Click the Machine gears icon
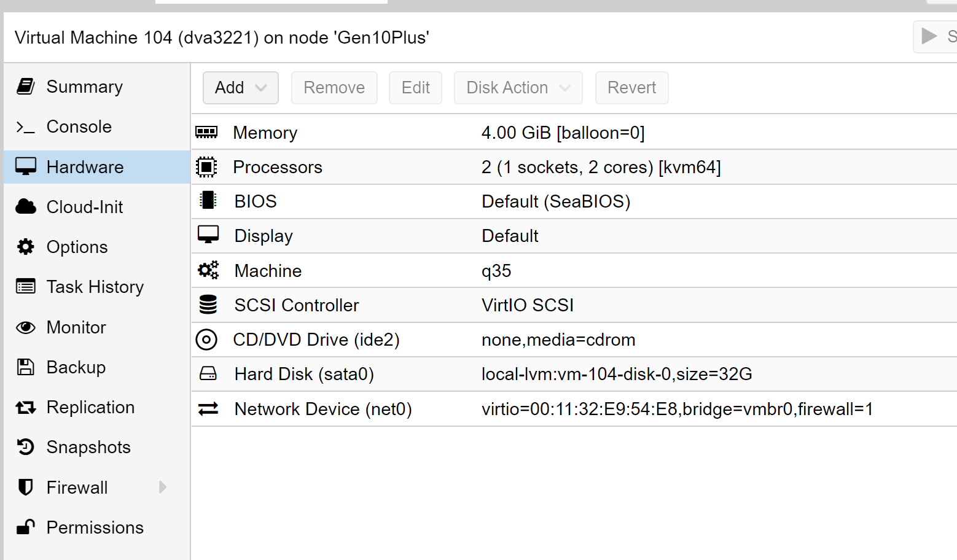 click(x=208, y=269)
